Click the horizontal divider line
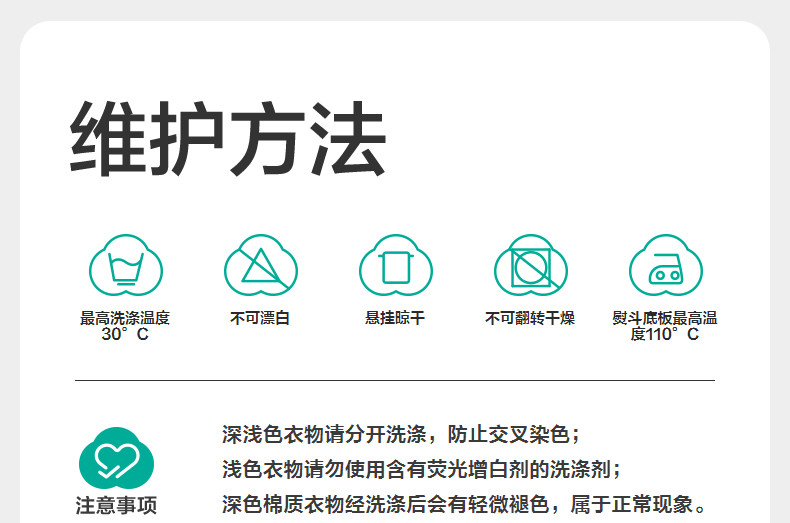This screenshot has height=523, width=790. click(x=395, y=380)
